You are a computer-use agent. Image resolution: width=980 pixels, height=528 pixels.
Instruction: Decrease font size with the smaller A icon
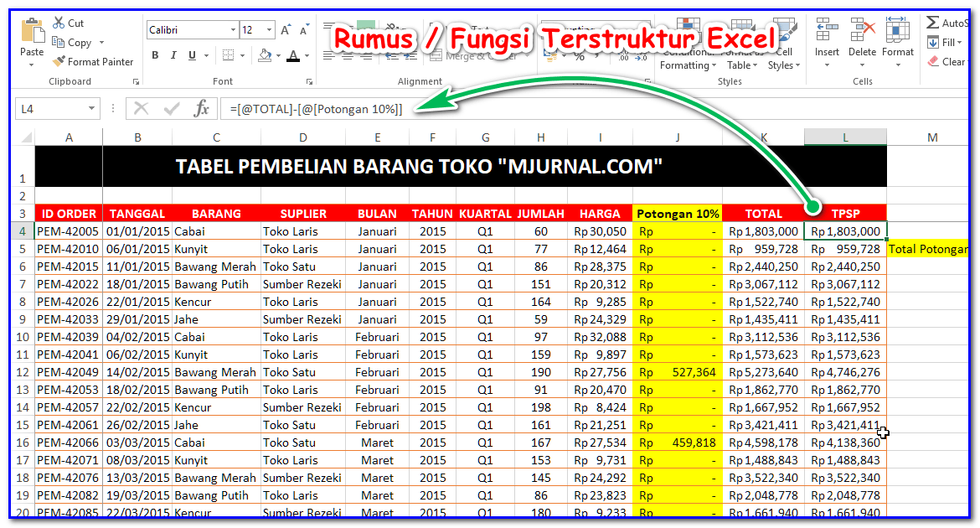click(x=304, y=29)
